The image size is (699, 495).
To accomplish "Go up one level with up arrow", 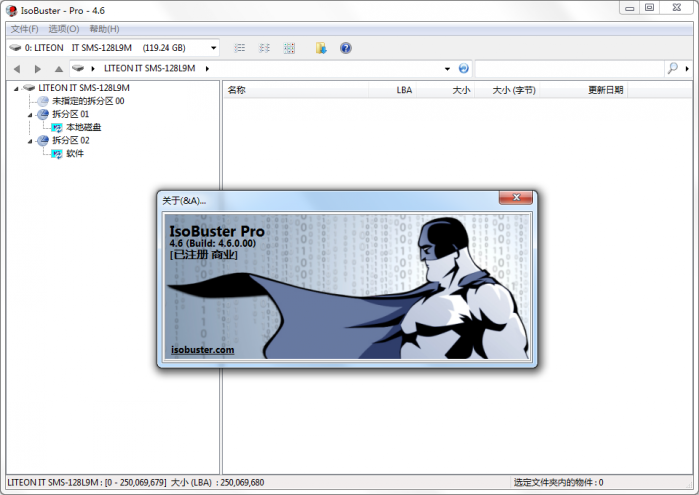I will tap(58, 69).
